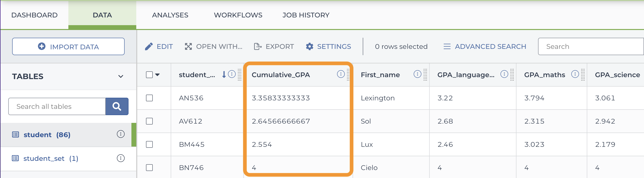The width and height of the screenshot is (644, 178).
Task: Click the 2.554 cumulative GPA cell
Action: click(262, 144)
